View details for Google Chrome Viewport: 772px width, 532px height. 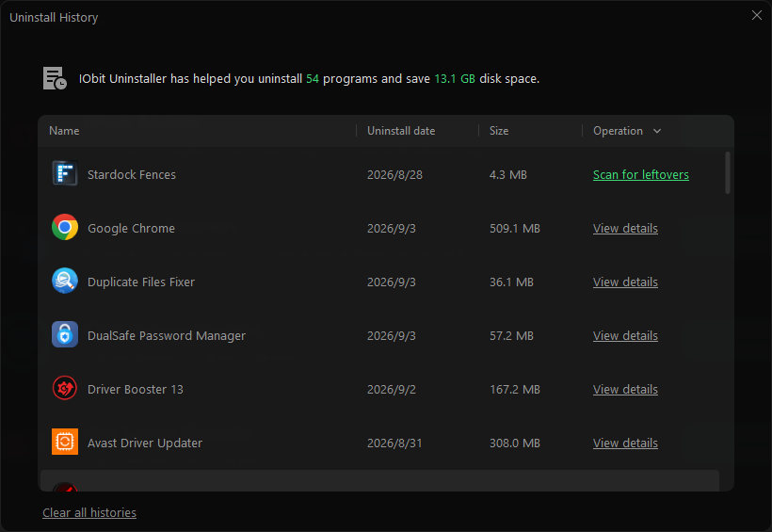click(625, 229)
